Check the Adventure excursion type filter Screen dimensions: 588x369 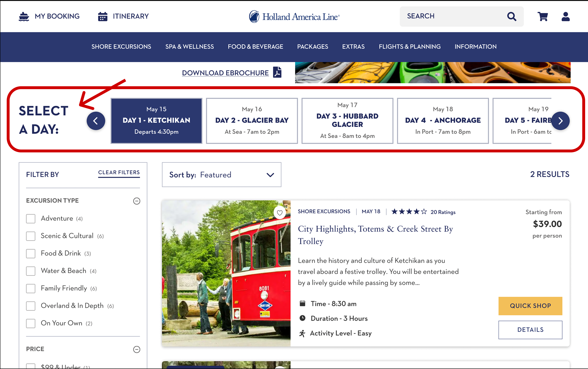coord(31,219)
